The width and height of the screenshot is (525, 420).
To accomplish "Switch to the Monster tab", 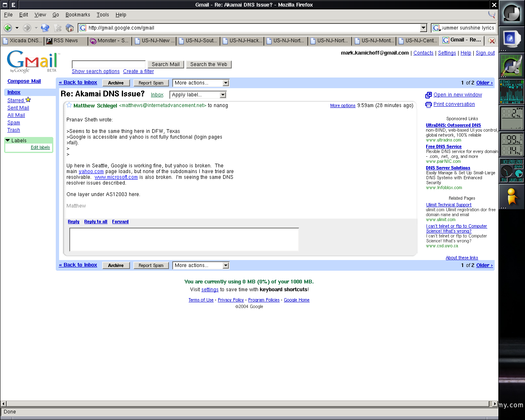I will 110,41.
